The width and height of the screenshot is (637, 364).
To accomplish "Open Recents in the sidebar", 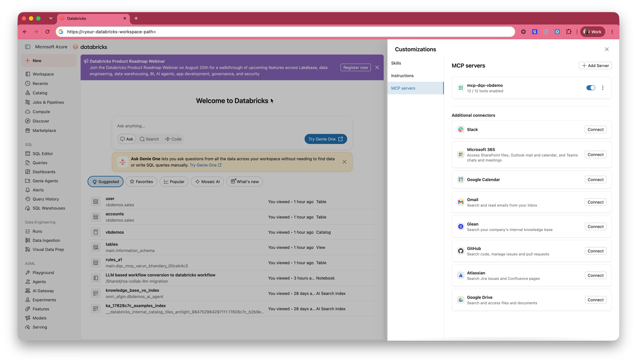I will pos(40,83).
